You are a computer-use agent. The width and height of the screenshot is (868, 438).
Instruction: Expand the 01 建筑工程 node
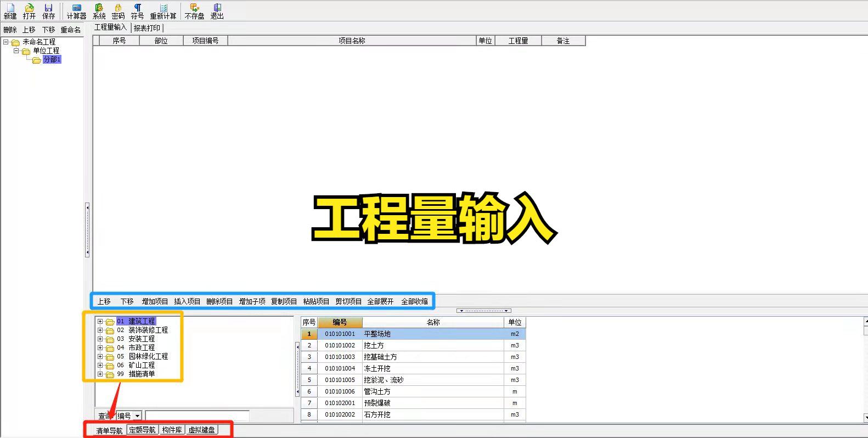tap(100, 321)
